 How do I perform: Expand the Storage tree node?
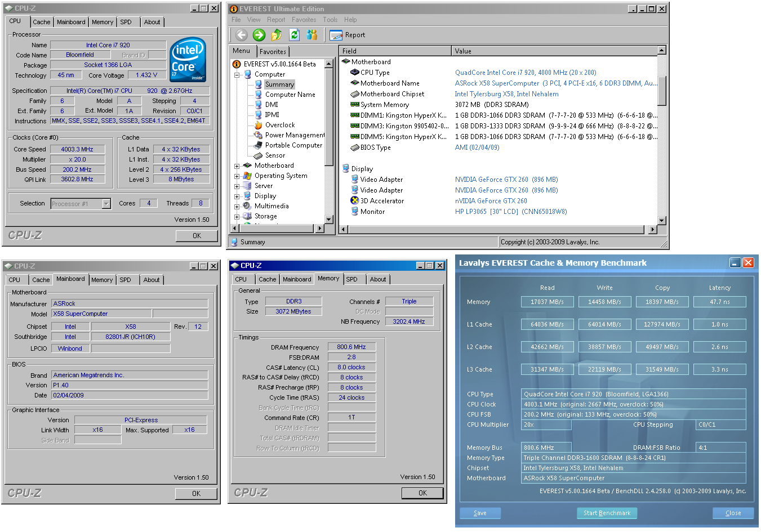[x=237, y=217]
